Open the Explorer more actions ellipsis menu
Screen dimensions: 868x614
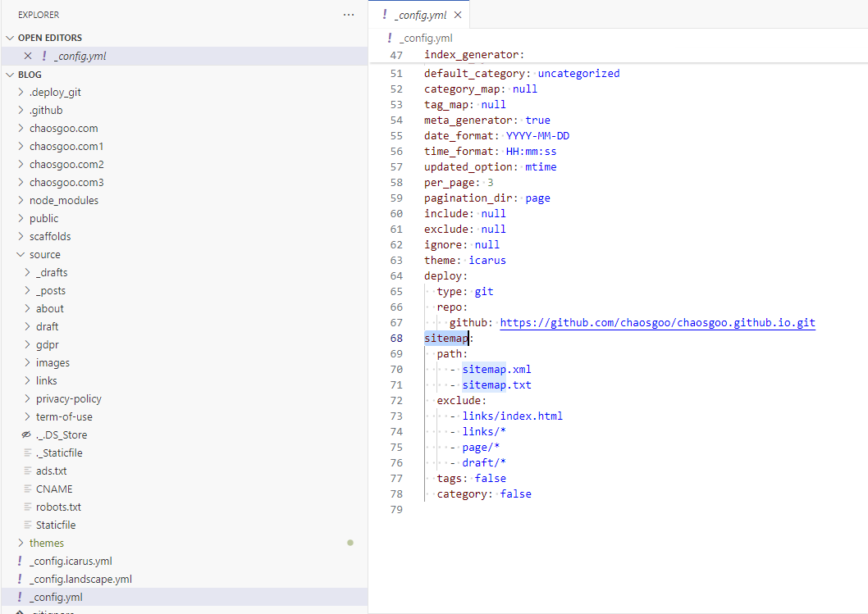click(x=349, y=15)
